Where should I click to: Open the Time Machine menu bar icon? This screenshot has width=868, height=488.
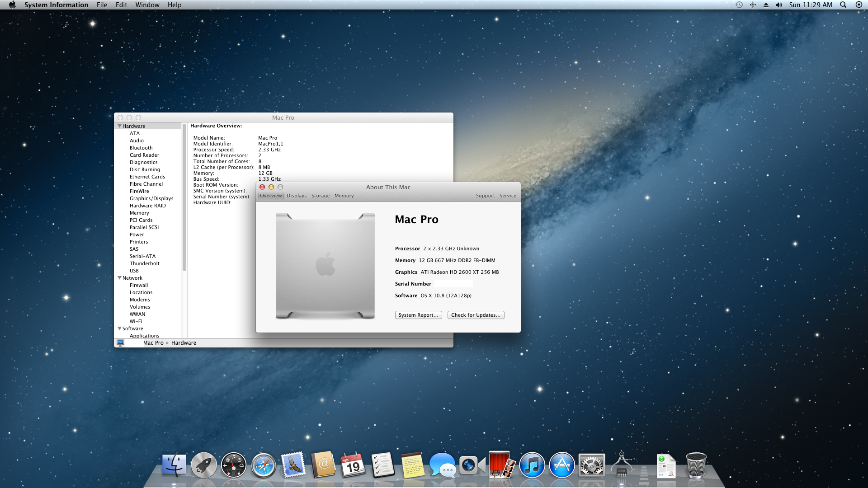[739, 5]
